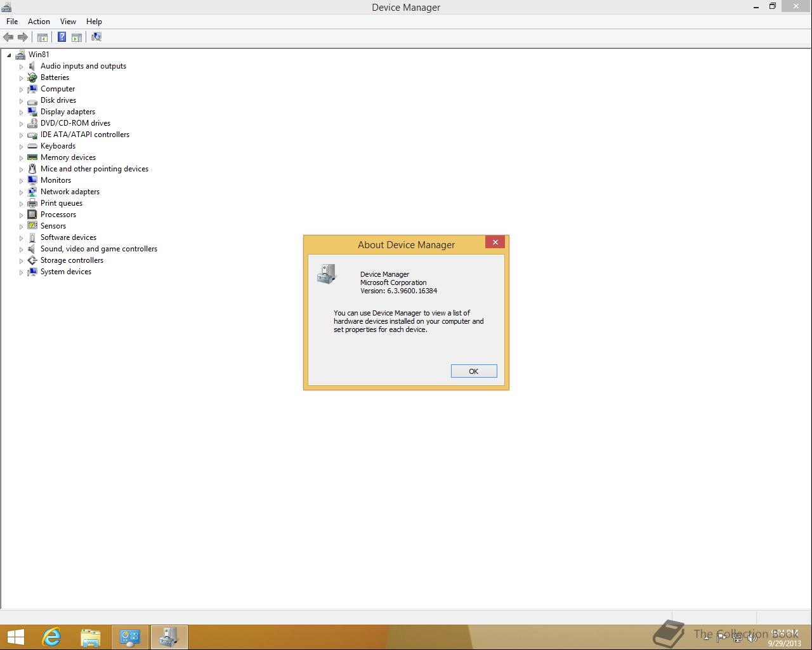Click the Device Manager taskbar button

click(169, 637)
